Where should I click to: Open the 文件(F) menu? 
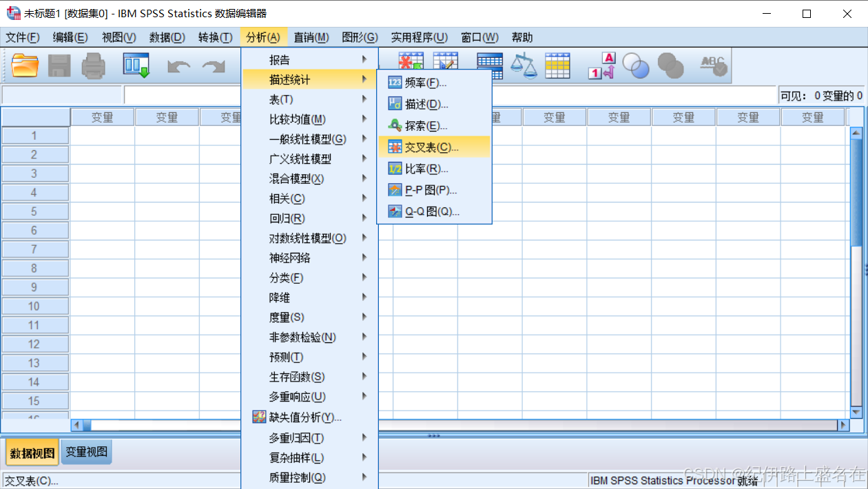pos(23,37)
